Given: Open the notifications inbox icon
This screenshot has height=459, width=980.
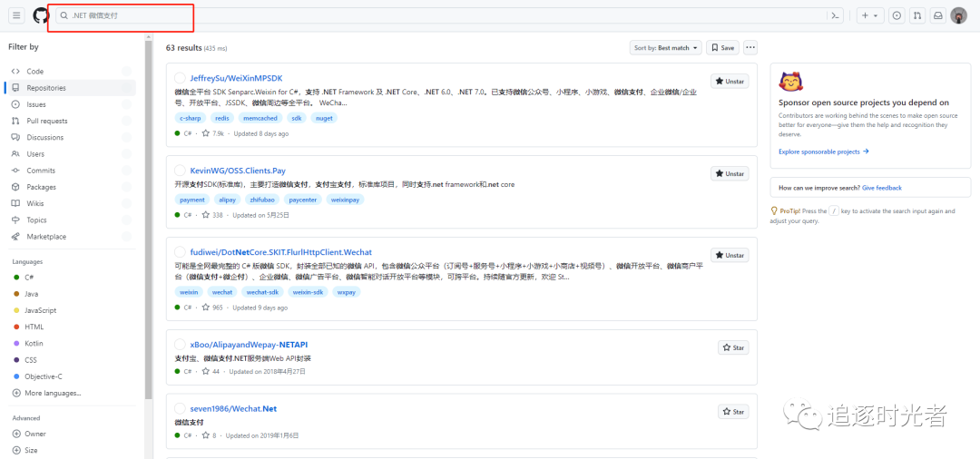Looking at the screenshot, I should (937, 15).
